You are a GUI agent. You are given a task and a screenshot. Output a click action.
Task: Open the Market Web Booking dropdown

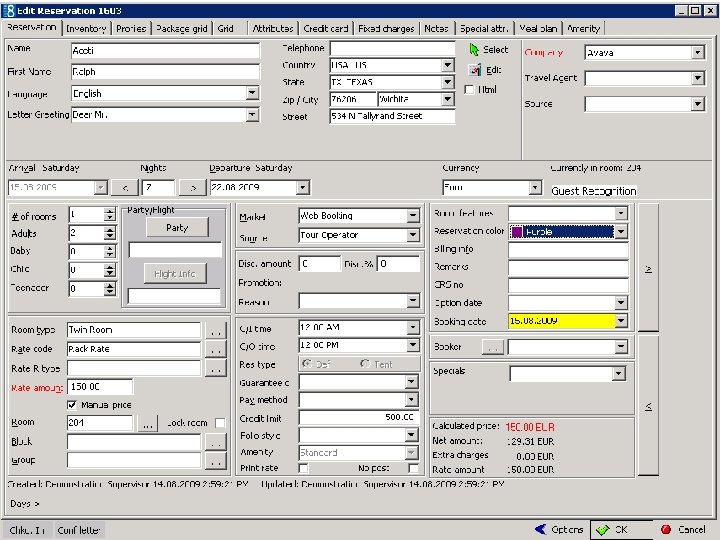413,215
